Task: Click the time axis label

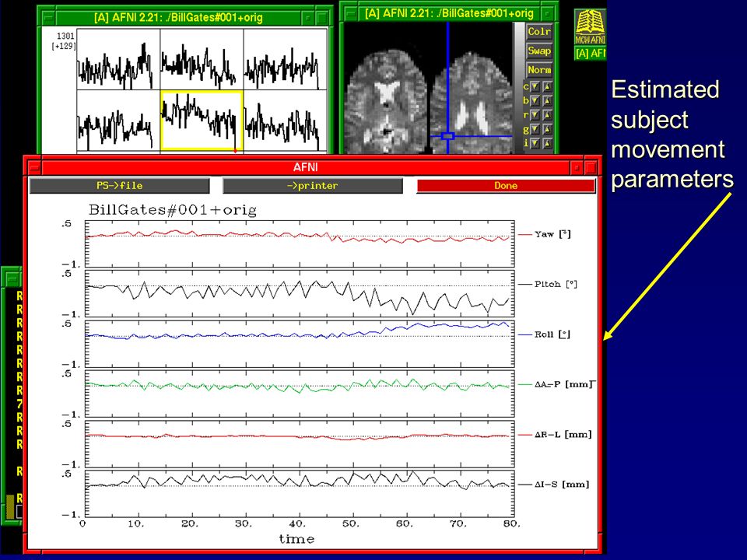Action: (x=296, y=539)
